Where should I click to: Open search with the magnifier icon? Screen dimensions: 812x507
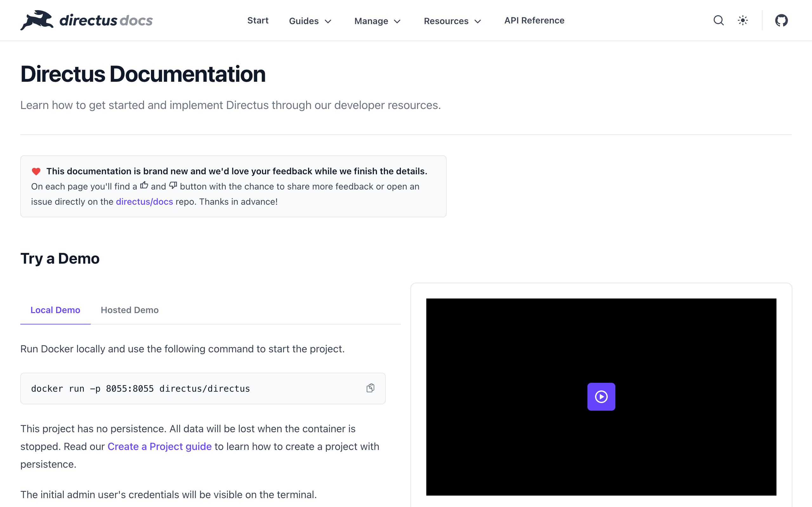[x=718, y=21]
